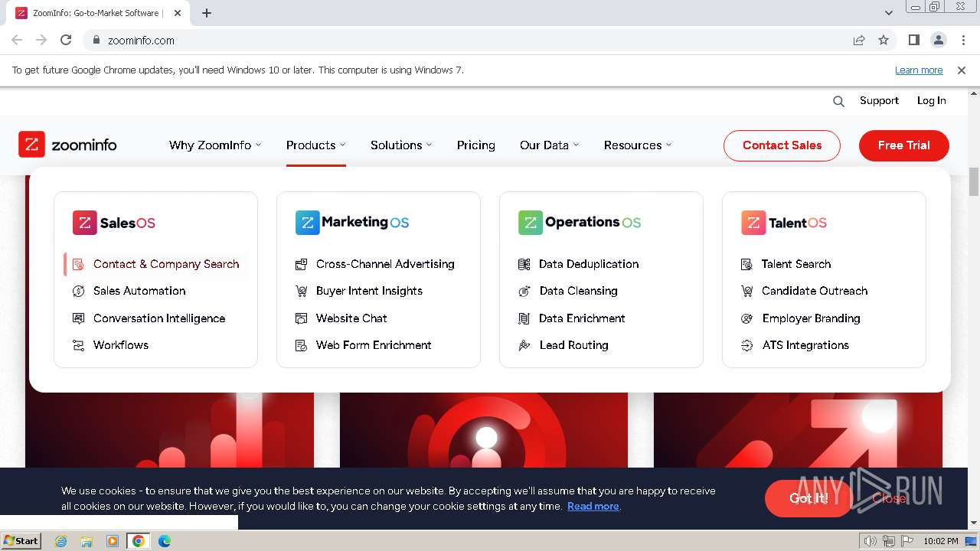Screen dimensions: 980x551
Task: Open Candidate Outreach
Action: (815, 291)
